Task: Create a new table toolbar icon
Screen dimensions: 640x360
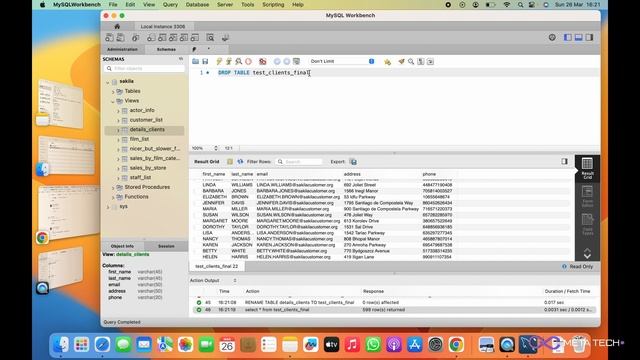Action: [x=162, y=38]
